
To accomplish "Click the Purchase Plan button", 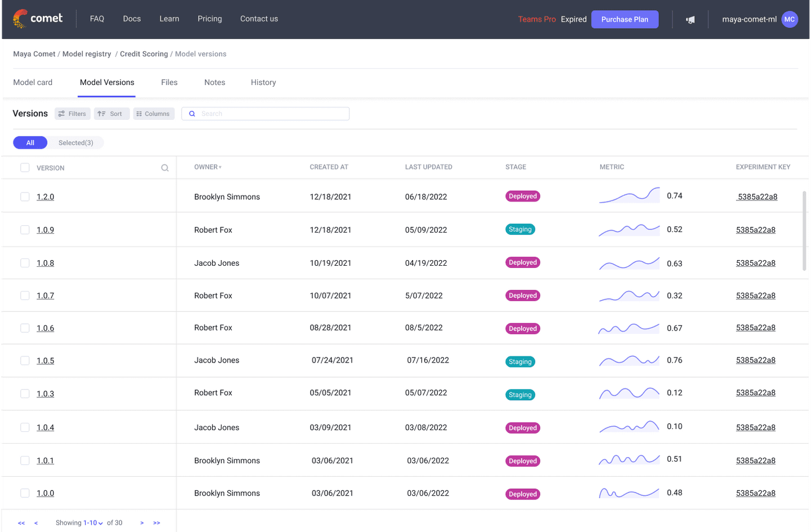I will tap(625, 19).
